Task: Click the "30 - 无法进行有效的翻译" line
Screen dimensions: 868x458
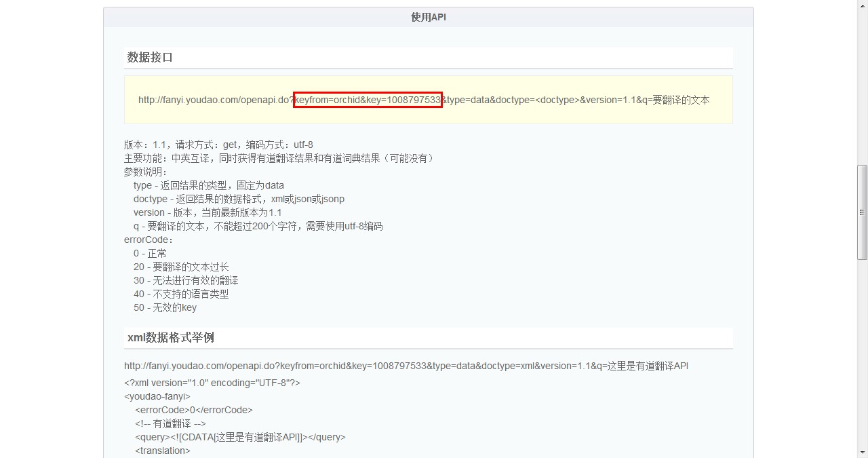Action: tap(186, 280)
